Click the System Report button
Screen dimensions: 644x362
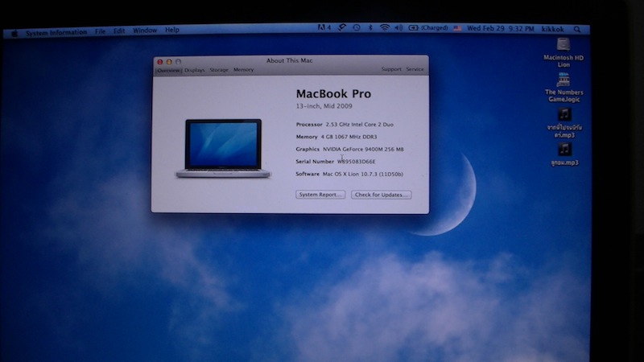pos(320,195)
